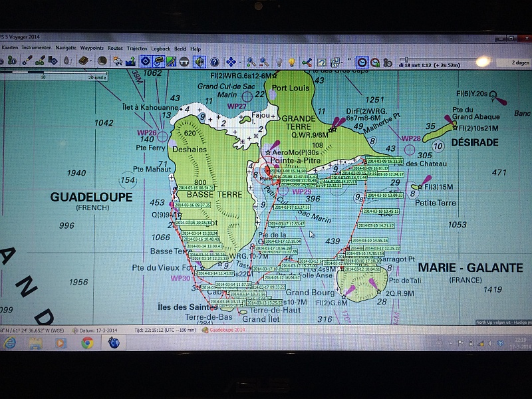Screen dimensions: 532x399
Task: Open the Help menu
Action: coord(196,49)
